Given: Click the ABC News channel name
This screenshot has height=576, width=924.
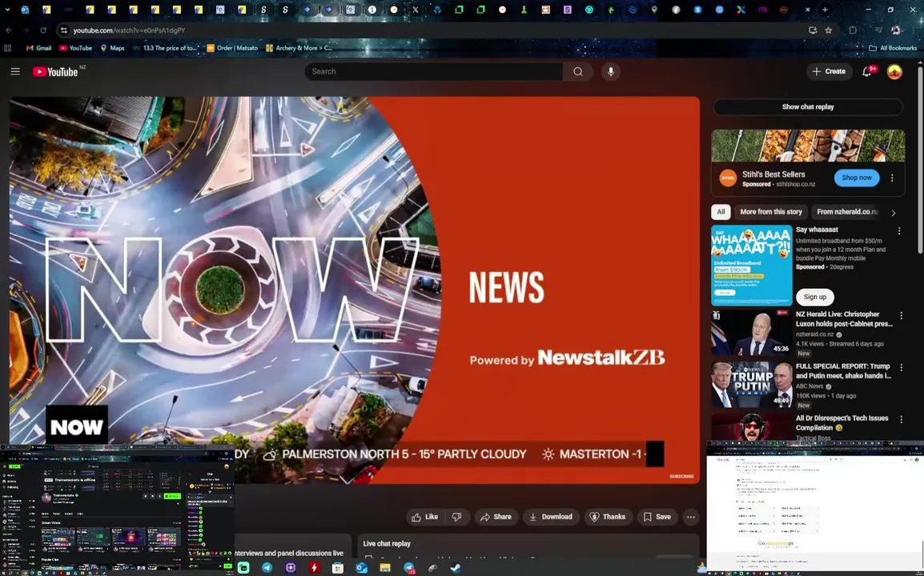Looking at the screenshot, I should click(811, 386).
